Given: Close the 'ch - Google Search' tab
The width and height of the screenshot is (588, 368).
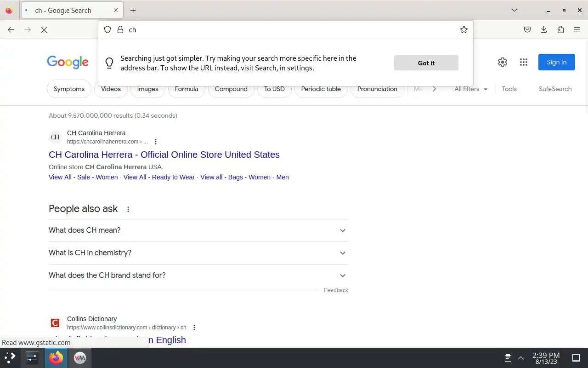Looking at the screenshot, I should pos(116,10).
